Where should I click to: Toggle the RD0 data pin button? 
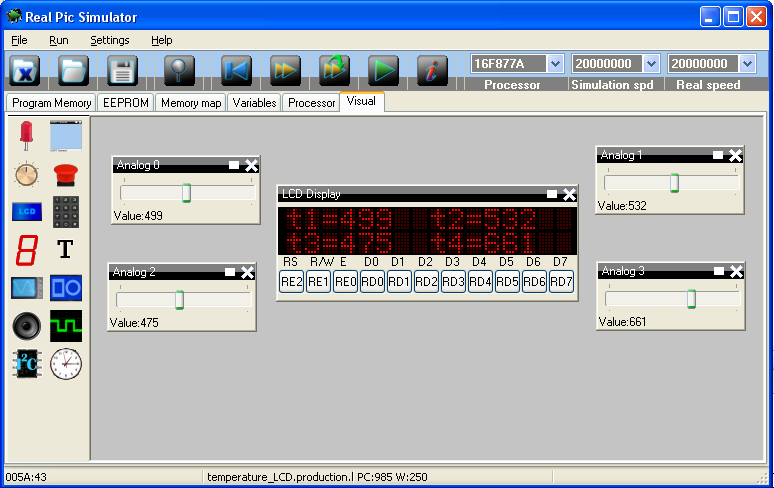coord(372,282)
